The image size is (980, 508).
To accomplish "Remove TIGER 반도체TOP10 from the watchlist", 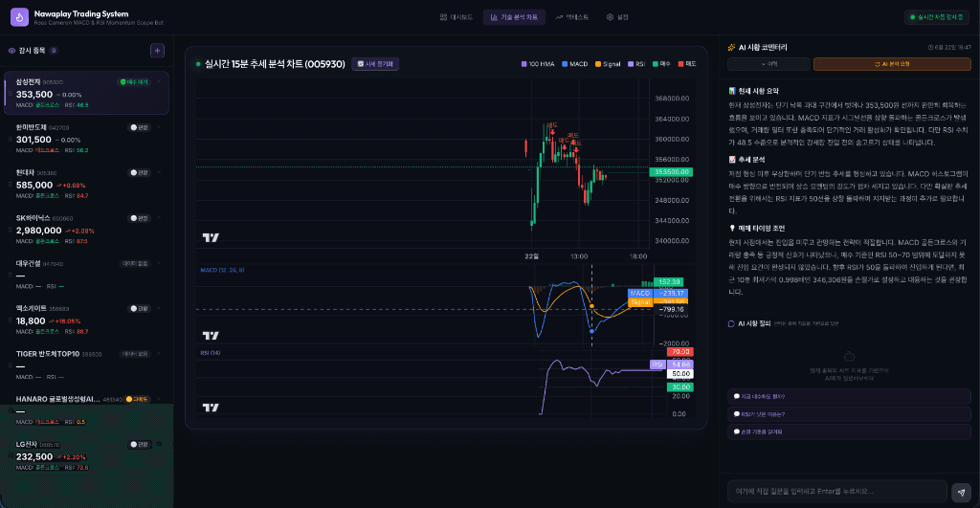I will 159,354.
